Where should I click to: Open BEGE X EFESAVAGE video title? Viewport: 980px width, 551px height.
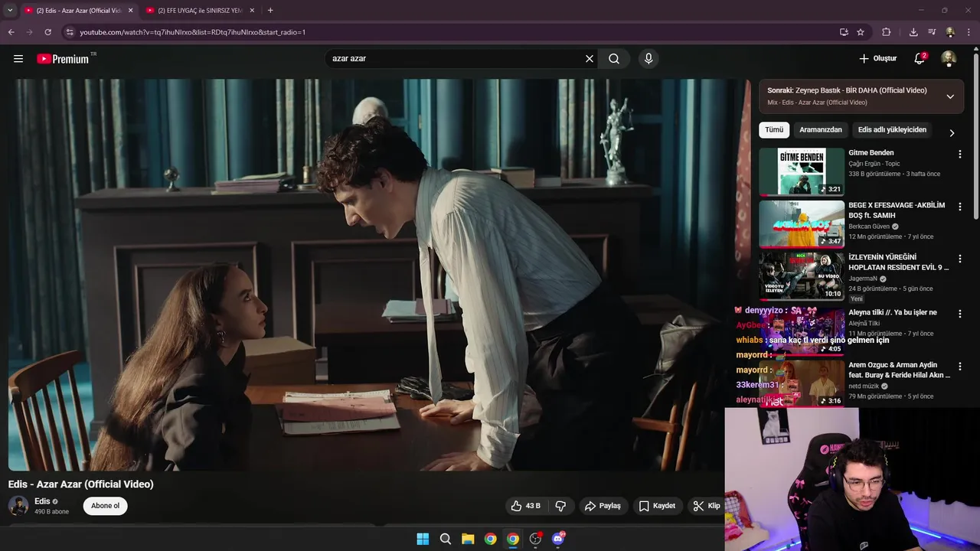coord(897,210)
